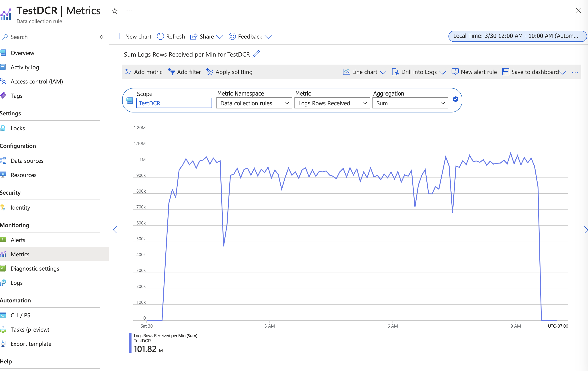Click the CLI / PS icon
The height and width of the screenshot is (371, 588).
pos(3,315)
